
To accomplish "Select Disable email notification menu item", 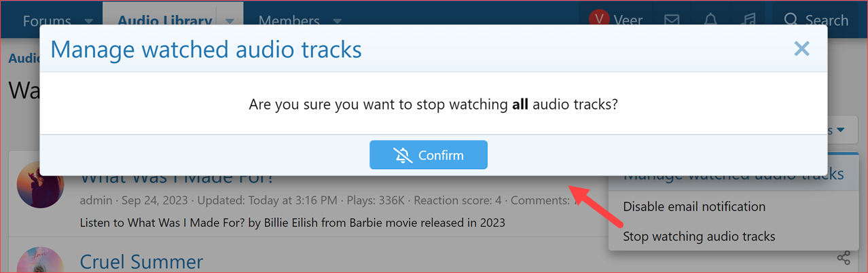I will [x=694, y=206].
